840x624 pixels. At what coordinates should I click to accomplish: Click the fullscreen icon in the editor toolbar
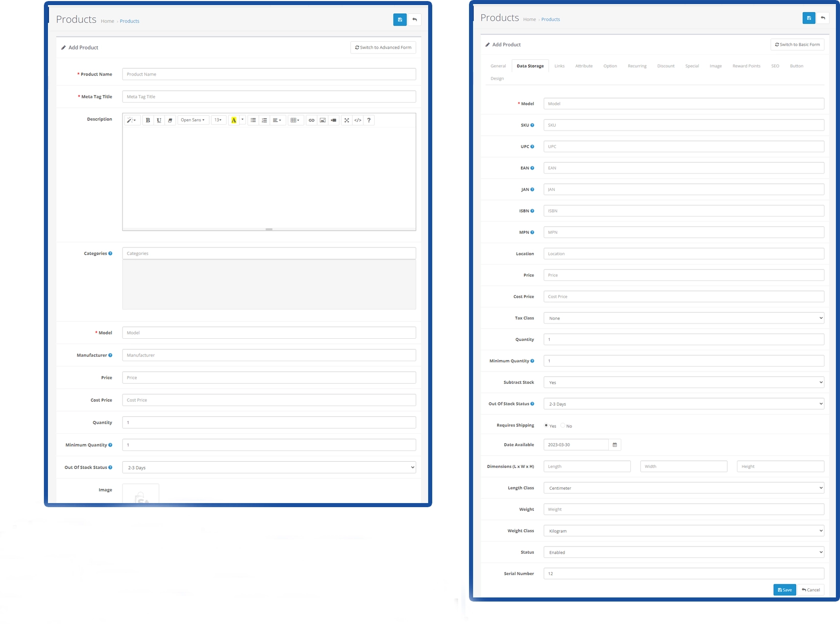click(347, 120)
